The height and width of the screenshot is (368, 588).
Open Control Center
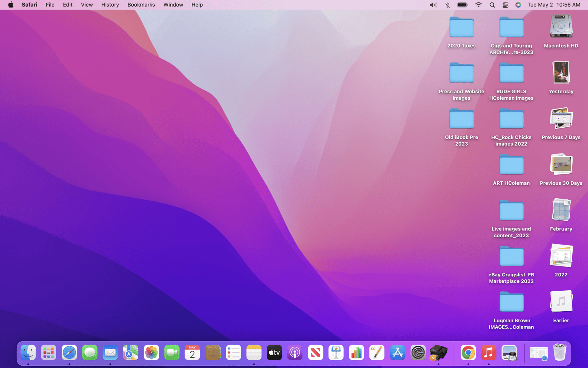[x=505, y=5]
